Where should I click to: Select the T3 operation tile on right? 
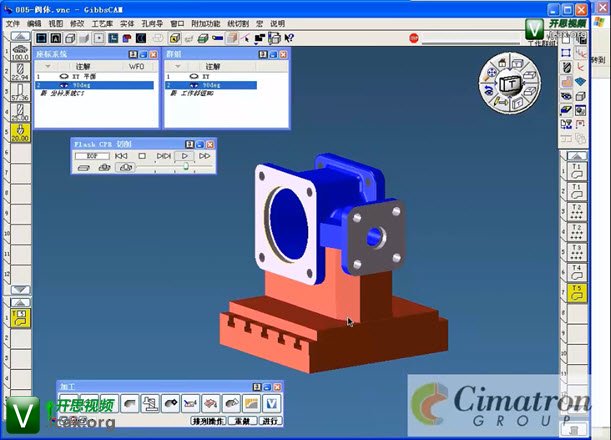point(577,252)
